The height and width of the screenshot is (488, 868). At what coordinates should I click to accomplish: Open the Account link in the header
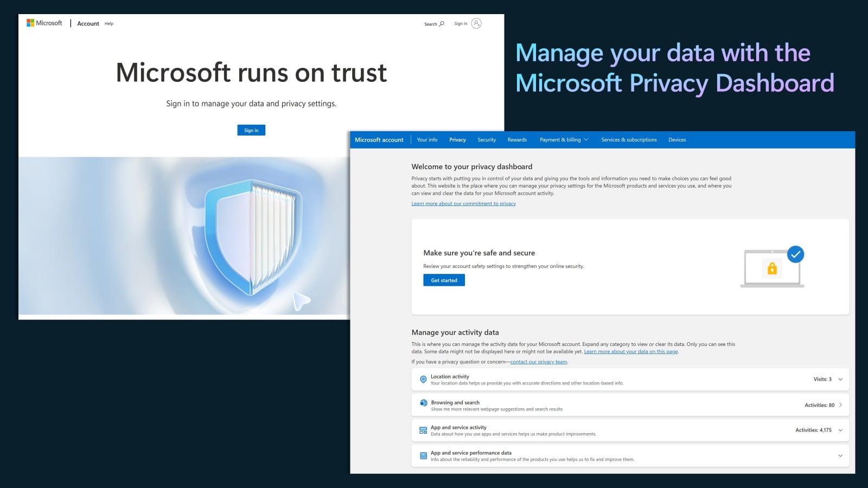tap(88, 24)
